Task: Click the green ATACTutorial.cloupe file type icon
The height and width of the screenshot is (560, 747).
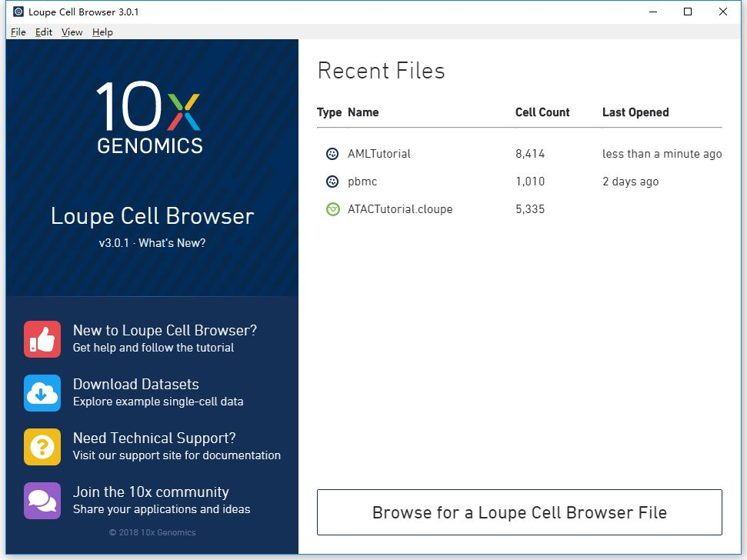Action: click(x=332, y=209)
